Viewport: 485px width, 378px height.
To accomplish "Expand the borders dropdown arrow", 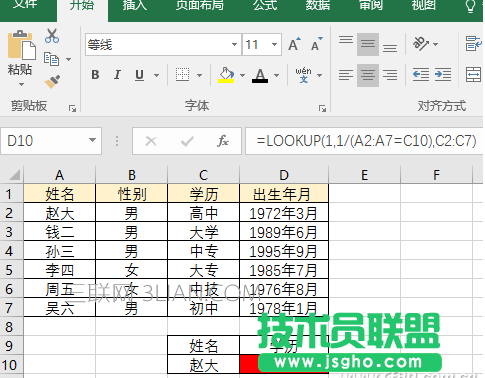I will point(199,75).
